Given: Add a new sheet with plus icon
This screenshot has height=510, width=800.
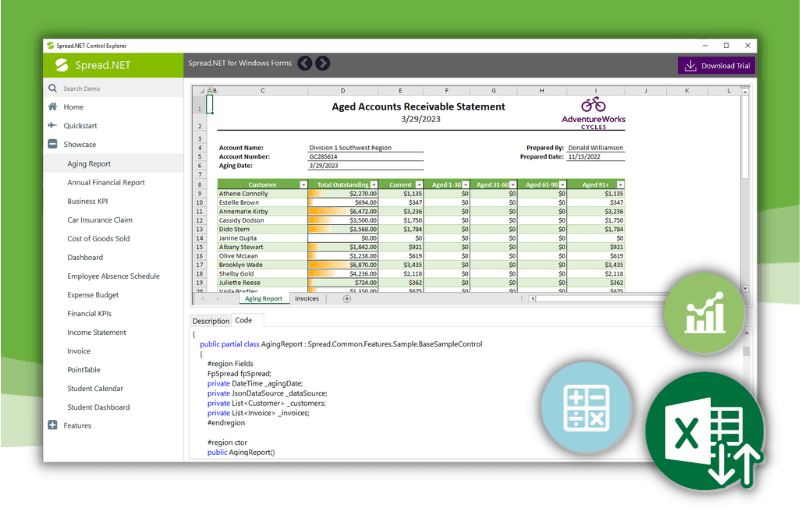Looking at the screenshot, I should point(347,299).
